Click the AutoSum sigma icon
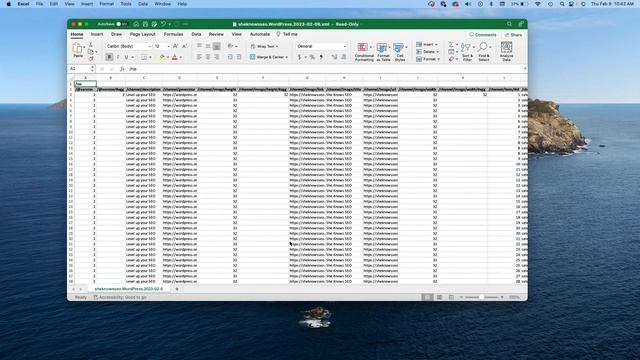Image resolution: width=640 pixels, height=360 pixels. tap(451, 44)
